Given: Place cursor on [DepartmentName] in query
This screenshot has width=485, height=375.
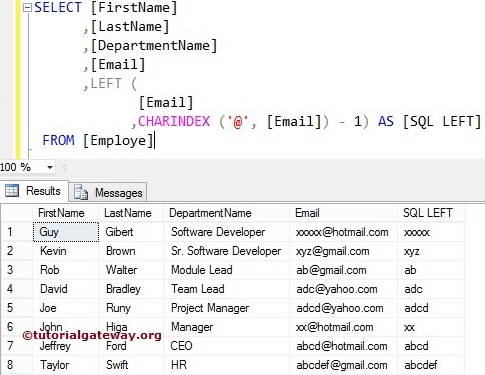Looking at the screenshot, I should (x=154, y=46).
